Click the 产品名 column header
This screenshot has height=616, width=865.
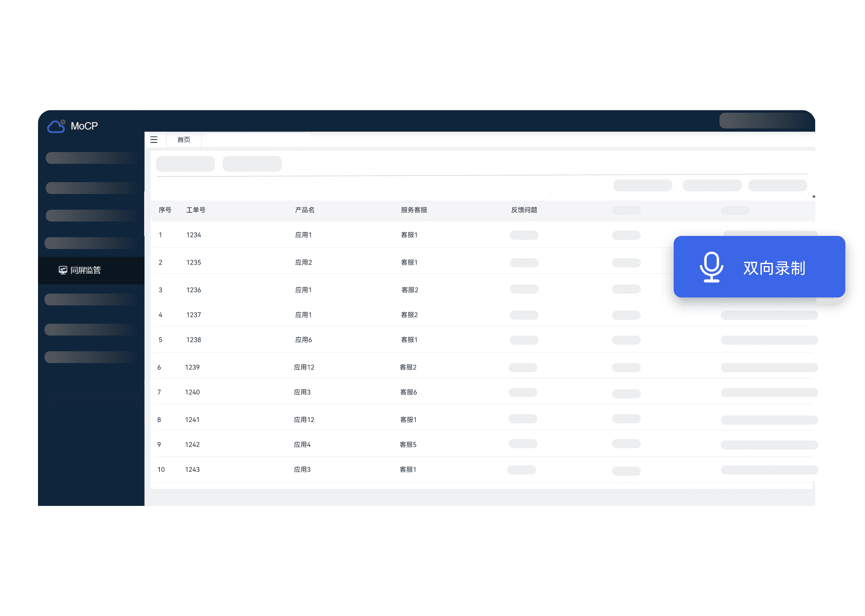point(304,210)
